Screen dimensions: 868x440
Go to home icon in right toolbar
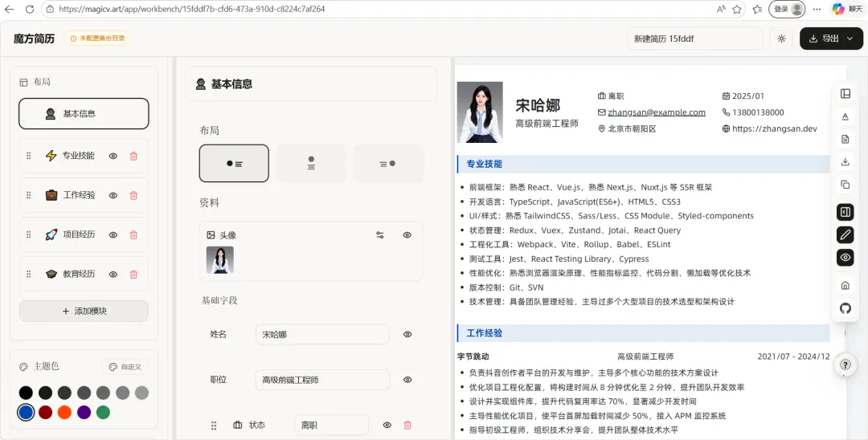[x=845, y=285]
